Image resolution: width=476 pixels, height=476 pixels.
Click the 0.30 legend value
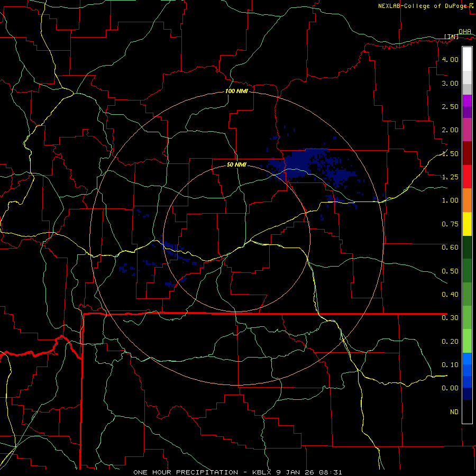(x=450, y=318)
